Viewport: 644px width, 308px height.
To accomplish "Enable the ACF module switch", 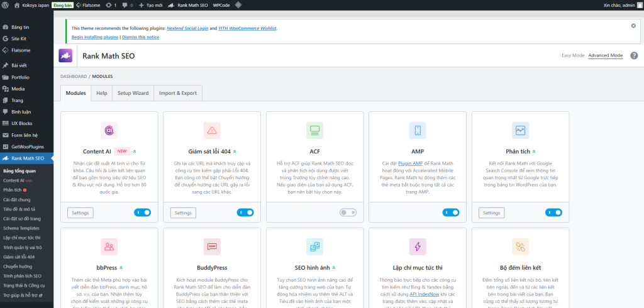I will pyautogui.click(x=348, y=212).
